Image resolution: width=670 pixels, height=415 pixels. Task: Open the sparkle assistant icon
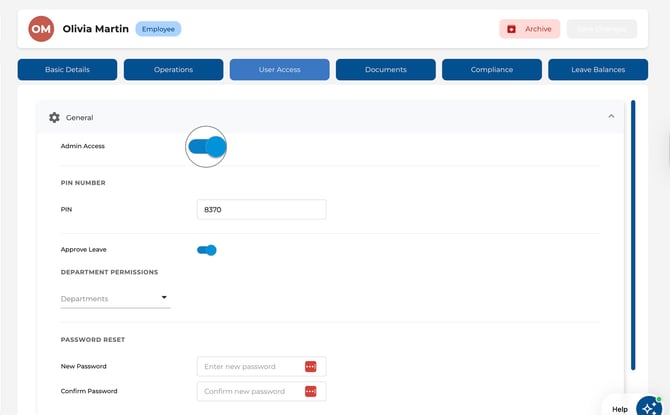(650, 406)
